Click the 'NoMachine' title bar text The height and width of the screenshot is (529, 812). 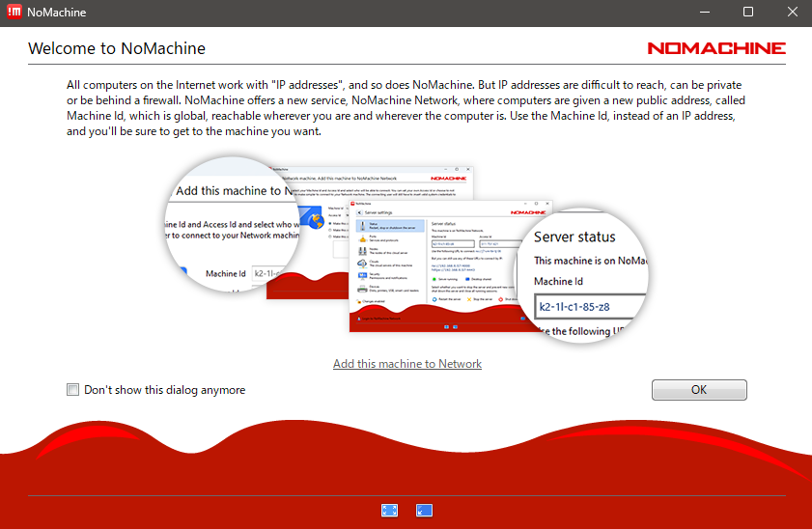57,13
